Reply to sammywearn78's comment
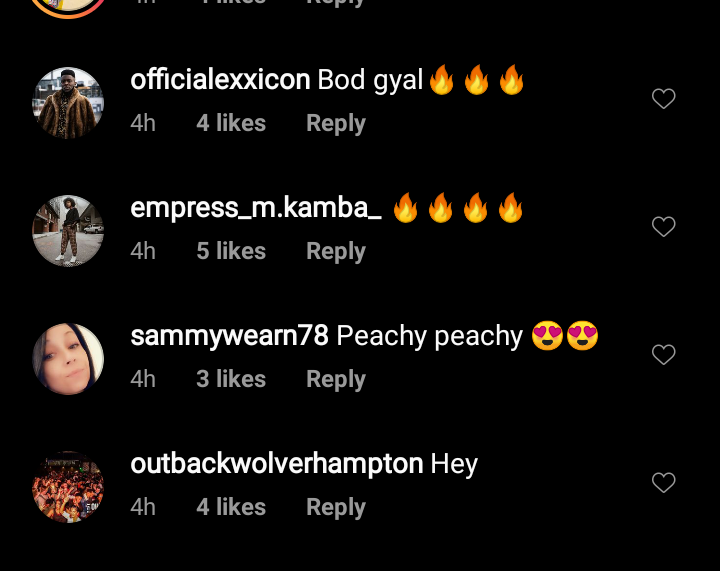720x571 pixels. tap(336, 380)
